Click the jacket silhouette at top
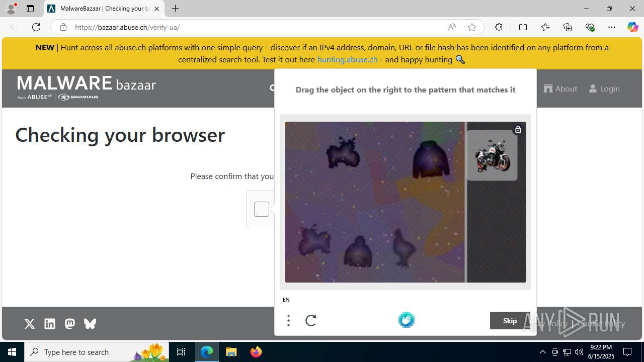The height and width of the screenshot is (362, 644). (431, 159)
